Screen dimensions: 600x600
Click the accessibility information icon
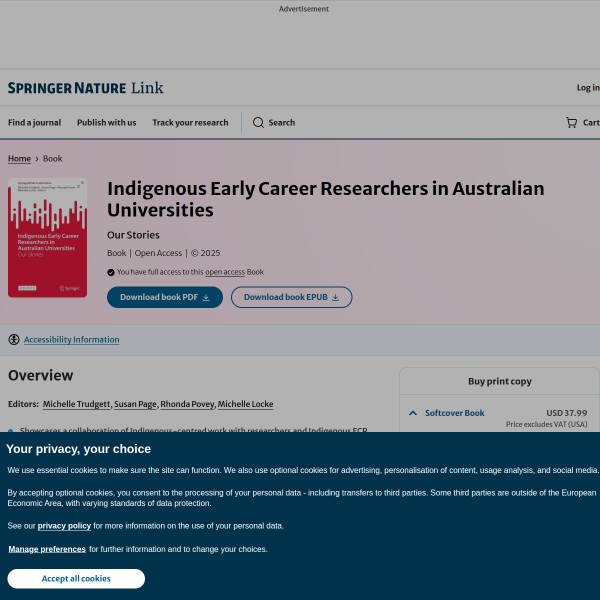pyautogui.click(x=14, y=340)
